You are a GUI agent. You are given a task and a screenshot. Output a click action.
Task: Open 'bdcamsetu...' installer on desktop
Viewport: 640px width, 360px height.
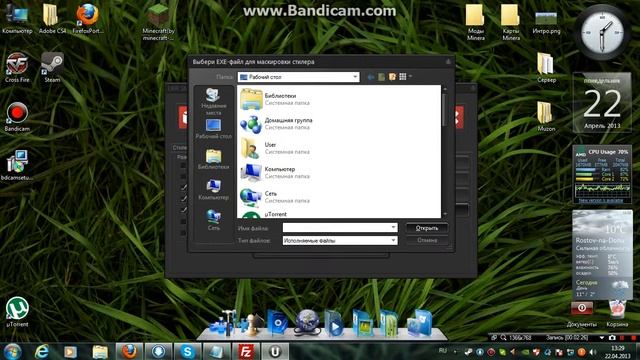[x=17, y=165]
